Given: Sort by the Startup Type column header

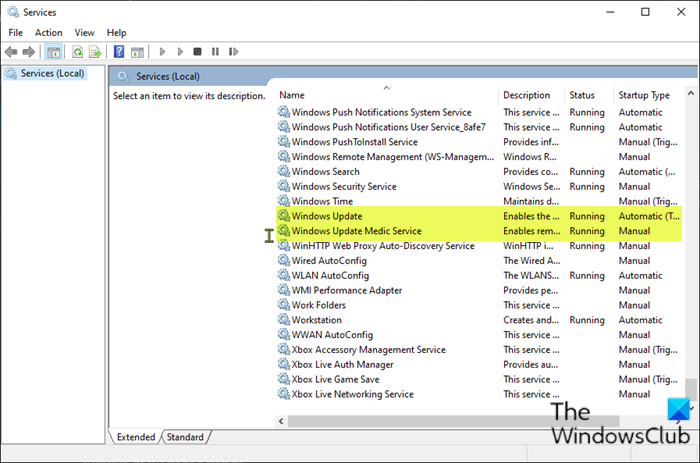Looking at the screenshot, I should 648,95.
